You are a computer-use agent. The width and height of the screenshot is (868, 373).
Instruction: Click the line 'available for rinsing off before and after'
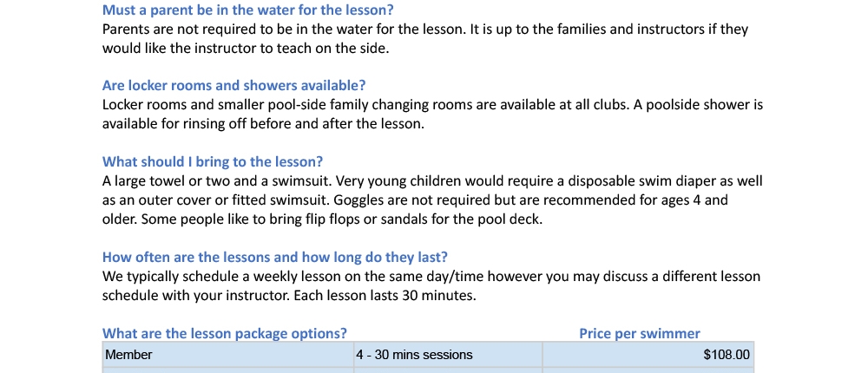264,124
